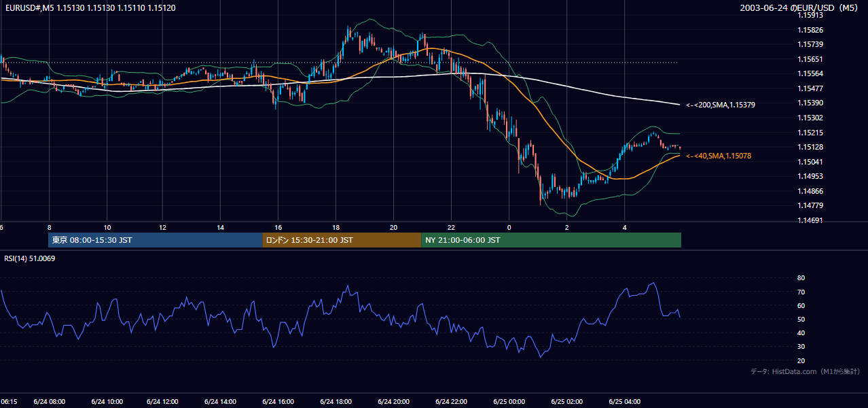
Task: Click RSI scale value 60
Action: coord(801,306)
